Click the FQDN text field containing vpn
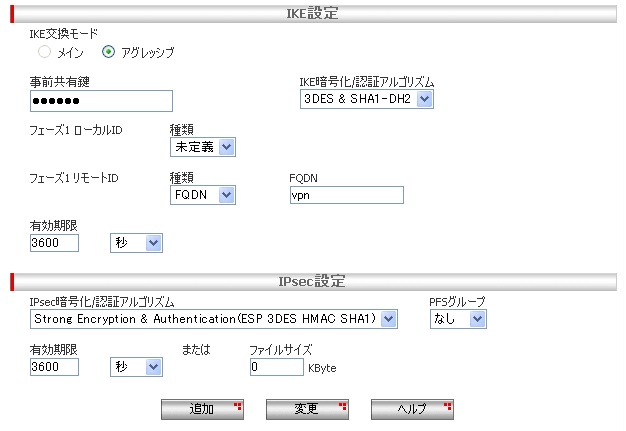Image resolution: width=626 pixels, height=431 pixels. click(x=345, y=195)
